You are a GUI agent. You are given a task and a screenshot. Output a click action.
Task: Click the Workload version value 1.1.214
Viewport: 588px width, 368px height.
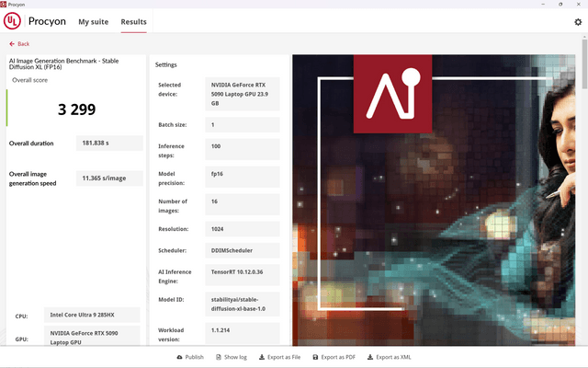click(x=243, y=333)
